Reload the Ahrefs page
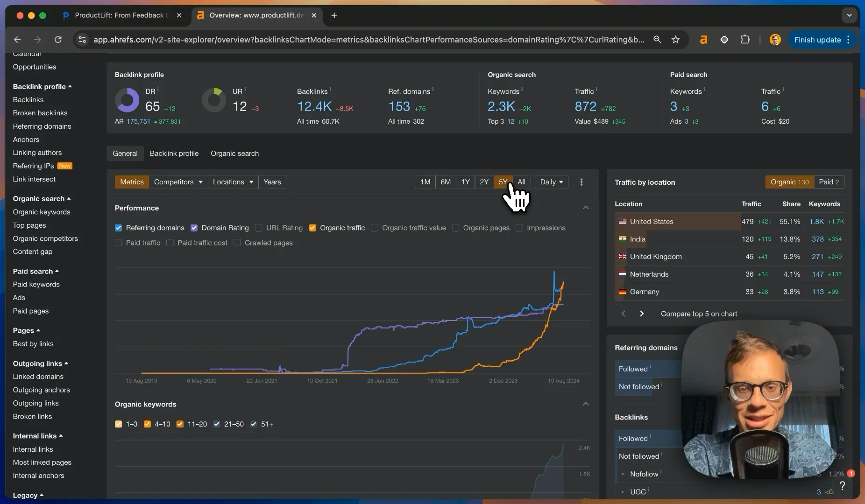Screen dimensions: 865x504 58,40
